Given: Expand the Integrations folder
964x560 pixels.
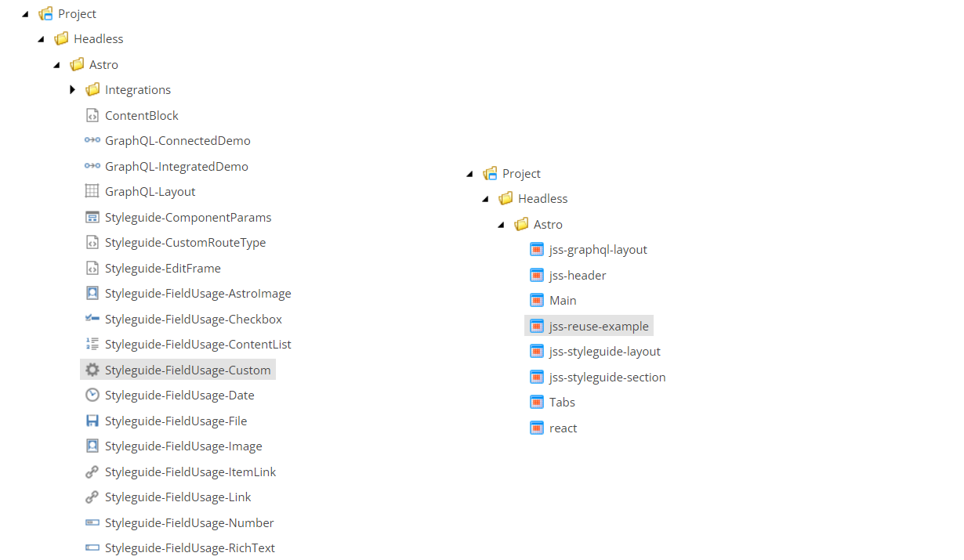Looking at the screenshot, I should (x=72, y=89).
